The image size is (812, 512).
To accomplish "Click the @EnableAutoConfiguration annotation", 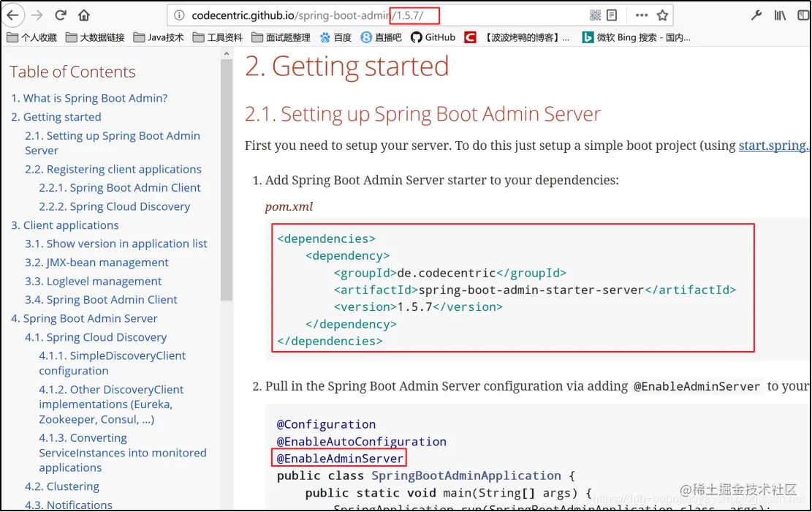I will coord(362,442).
